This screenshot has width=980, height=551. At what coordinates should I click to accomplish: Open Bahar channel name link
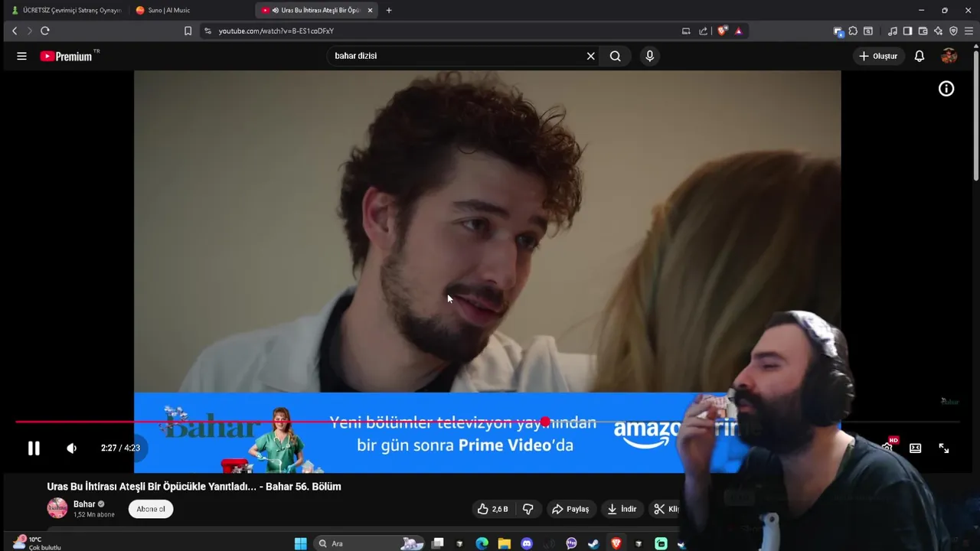pos(84,504)
